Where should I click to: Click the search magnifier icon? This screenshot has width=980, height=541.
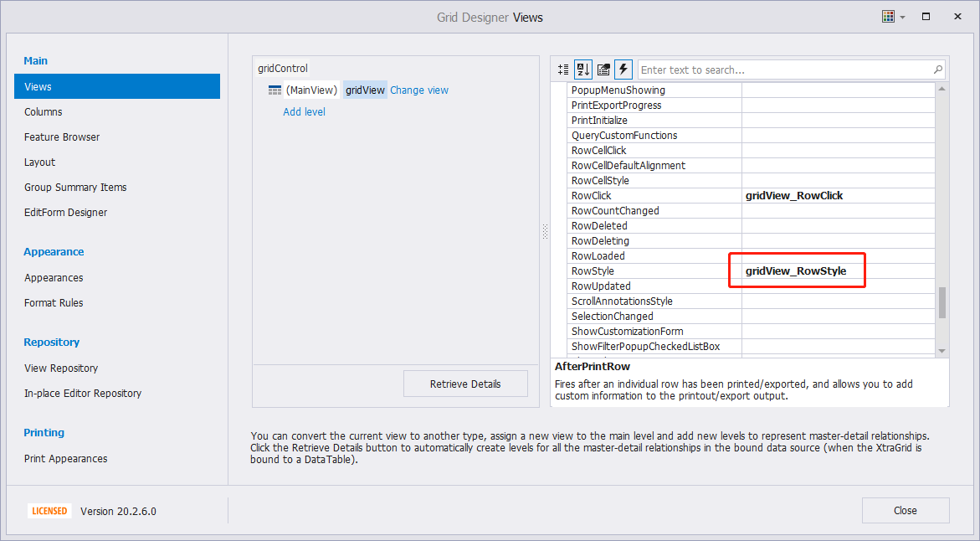point(938,70)
